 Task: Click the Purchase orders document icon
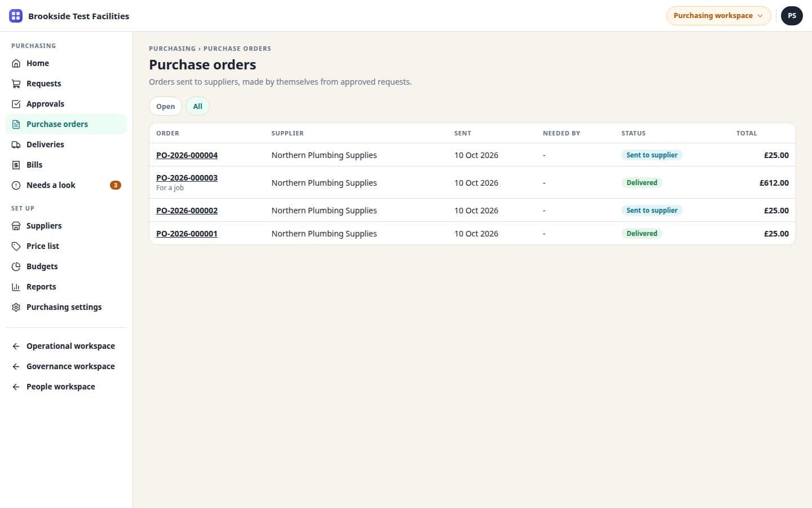(16, 124)
